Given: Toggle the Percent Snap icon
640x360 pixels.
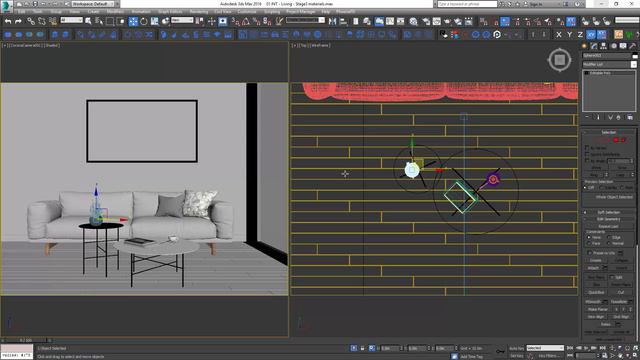Looking at the screenshot, I should pos(256,21).
